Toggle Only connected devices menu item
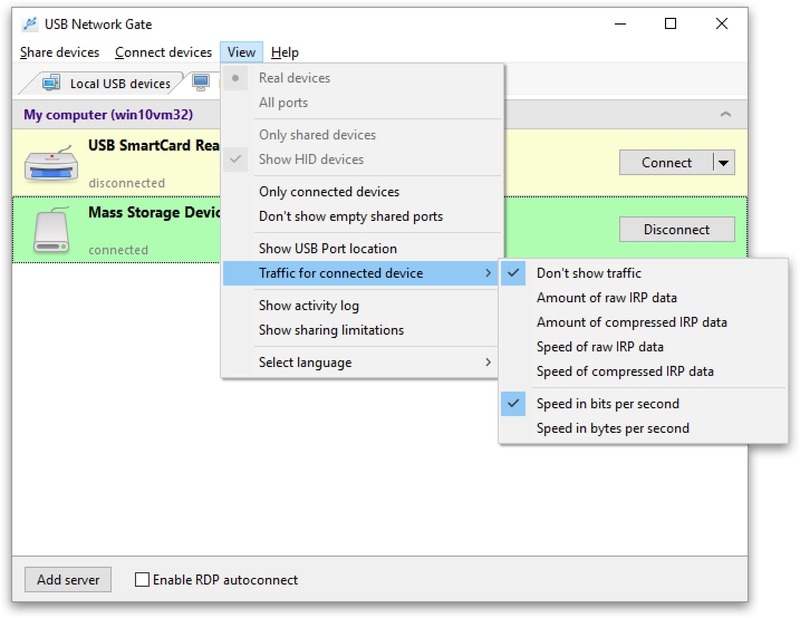The image size is (800, 618). [x=360, y=192]
